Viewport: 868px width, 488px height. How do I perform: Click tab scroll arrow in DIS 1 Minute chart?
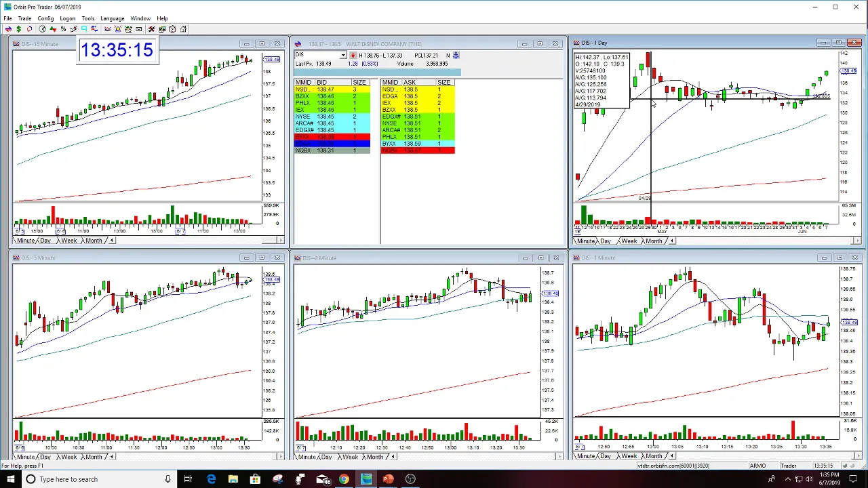671,456
